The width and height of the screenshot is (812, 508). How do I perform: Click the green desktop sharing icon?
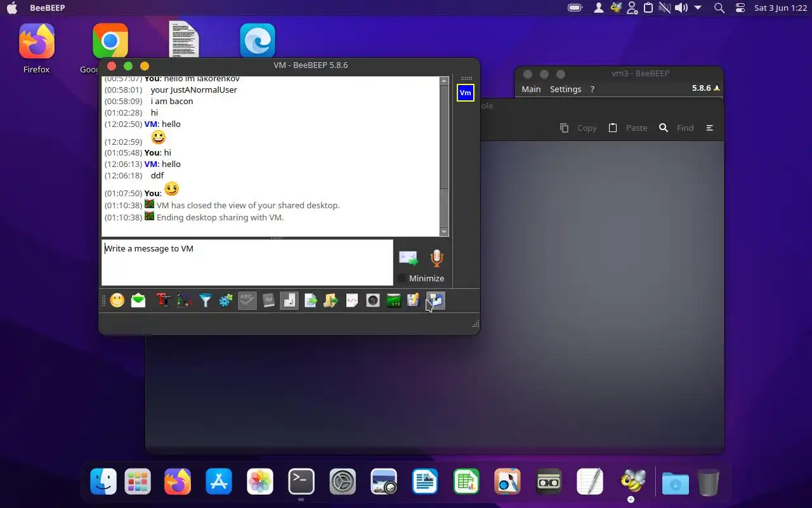(394, 300)
